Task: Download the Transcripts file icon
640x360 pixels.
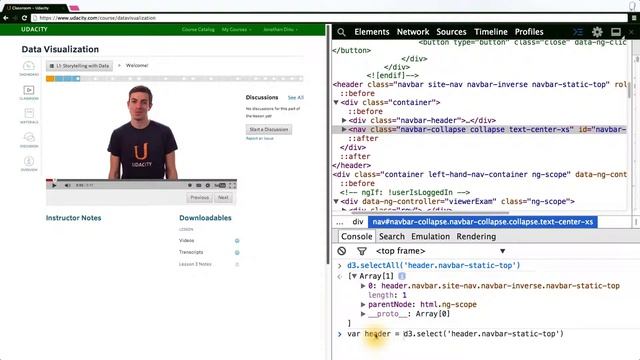Action: [x=237, y=253]
